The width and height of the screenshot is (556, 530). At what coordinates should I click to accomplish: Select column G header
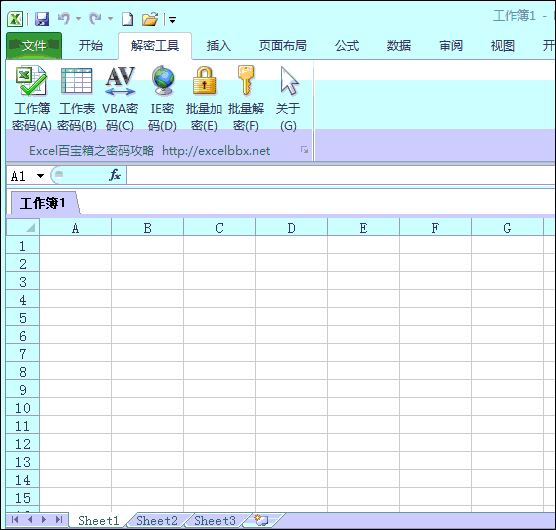pos(507,228)
